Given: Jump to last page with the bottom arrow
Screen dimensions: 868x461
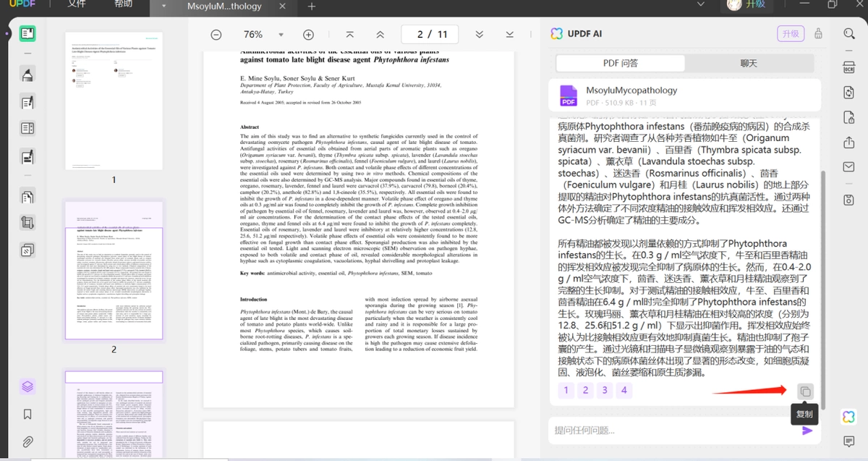Looking at the screenshot, I should pyautogui.click(x=510, y=35).
